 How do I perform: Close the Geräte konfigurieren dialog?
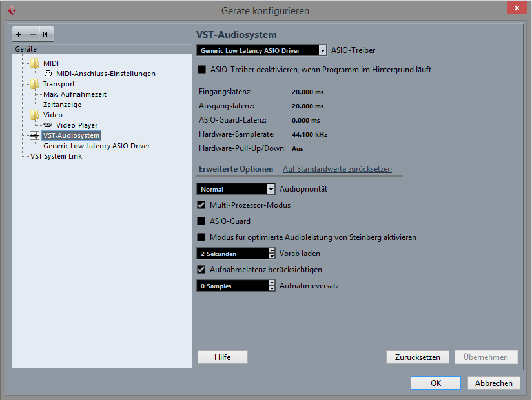click(517, 8)
